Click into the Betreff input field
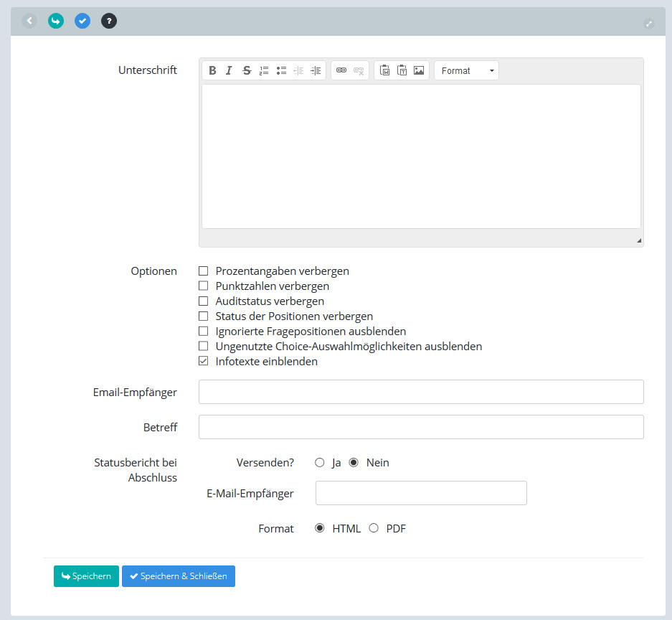The width and height of the screenshot is (672, 620). coord(421,427)
